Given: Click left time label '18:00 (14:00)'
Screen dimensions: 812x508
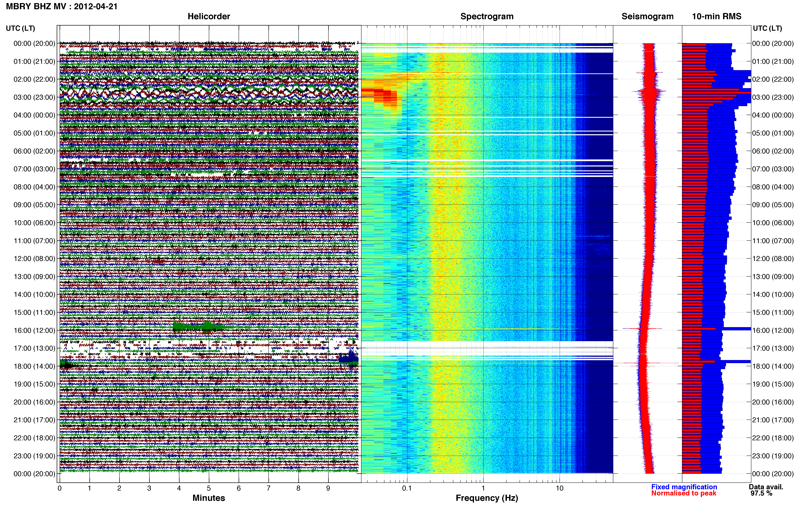Looking at the screenshot, I should (34, 366).
